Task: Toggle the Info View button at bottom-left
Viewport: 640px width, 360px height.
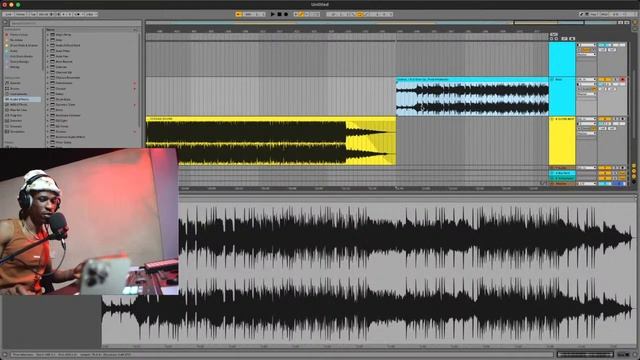Action: pyautogui.click(x=5, y=355)
